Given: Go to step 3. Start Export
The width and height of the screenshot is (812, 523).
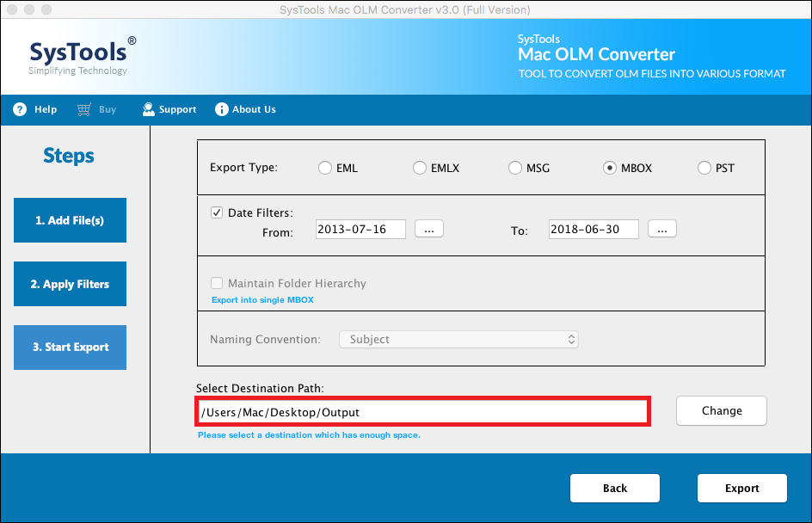Looking at the screenshot, I should [x=70, y=347].
